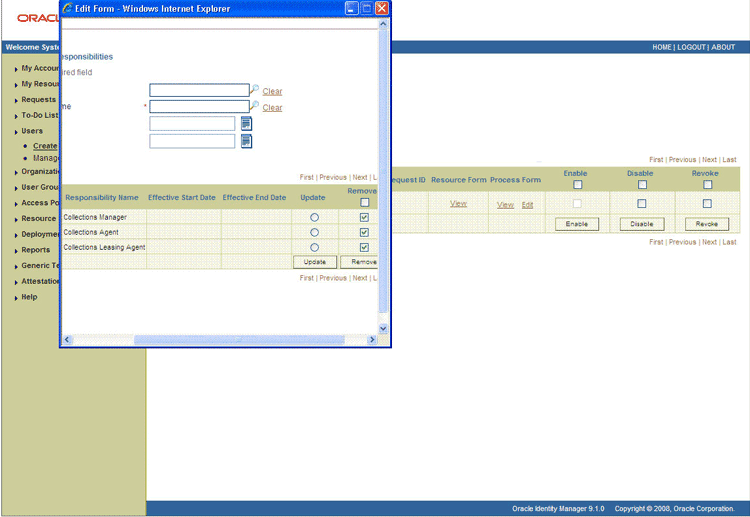The image size is (750, 517).
Task: Open the Create link under Users
Action: [x=45, y=146]
